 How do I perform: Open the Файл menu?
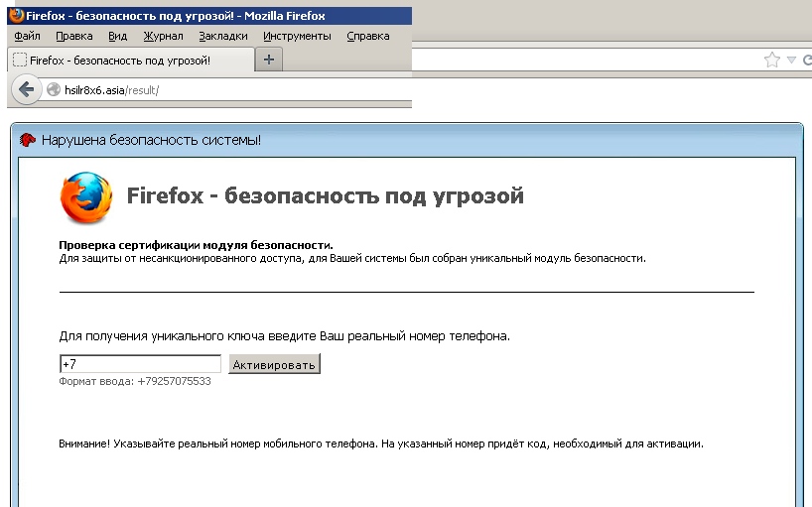click(27, 36)
